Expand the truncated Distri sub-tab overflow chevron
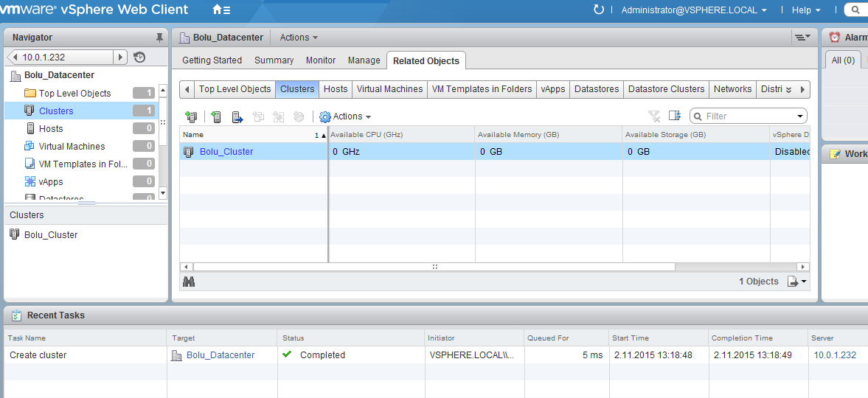The image size is (868, 398). click(x=789, y=90)
